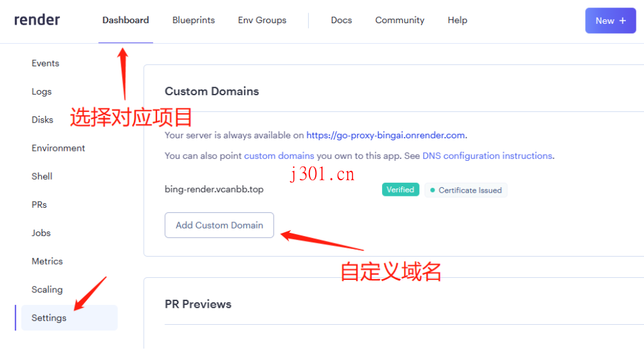Open Shell in the sidebar

coord(42,176)
